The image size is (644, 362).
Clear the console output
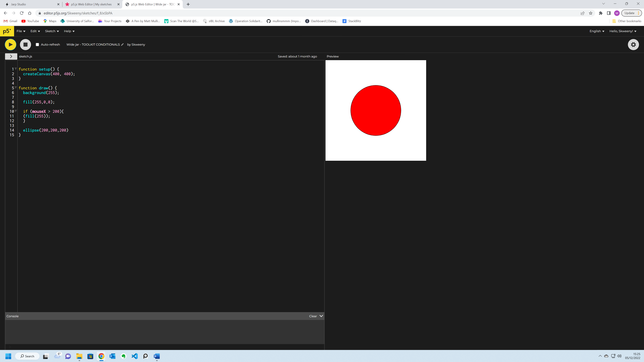click(313, 316)
